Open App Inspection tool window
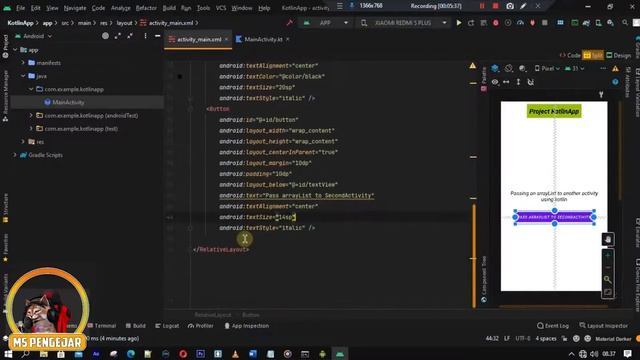The image size is (640, 360). coord(247,326)
